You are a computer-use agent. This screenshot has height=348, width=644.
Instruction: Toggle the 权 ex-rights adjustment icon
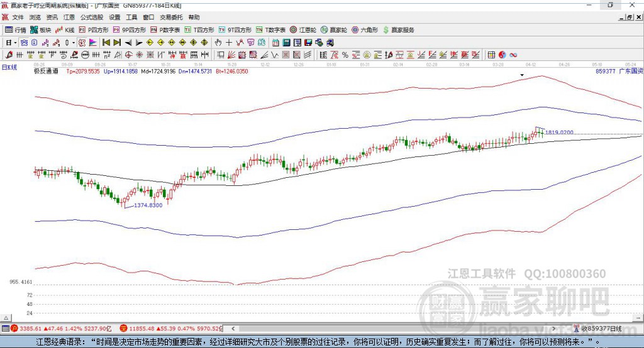82,43
